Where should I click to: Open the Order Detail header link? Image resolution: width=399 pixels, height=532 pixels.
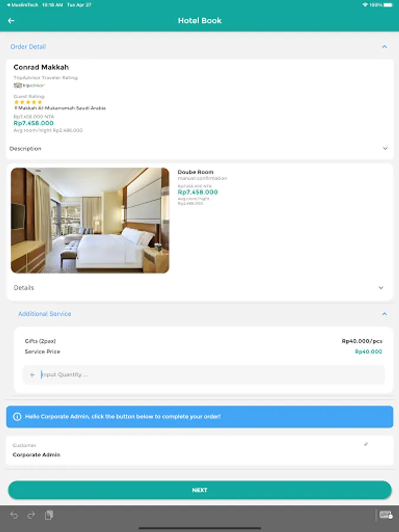[x=28, y=47]
